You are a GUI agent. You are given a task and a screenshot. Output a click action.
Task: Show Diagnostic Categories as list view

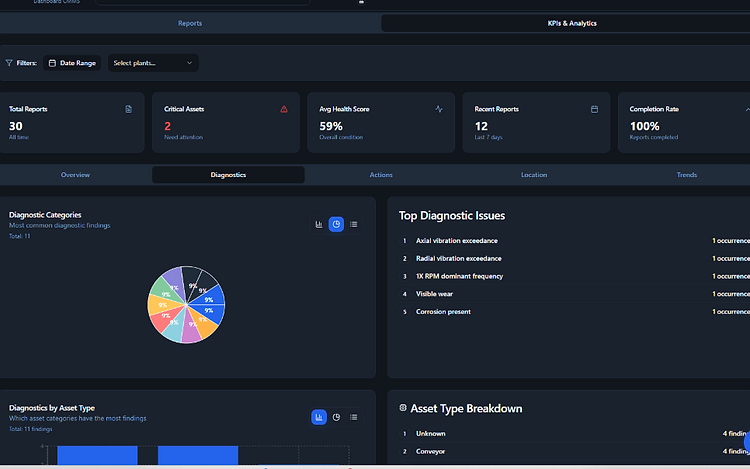coord(353,224)
